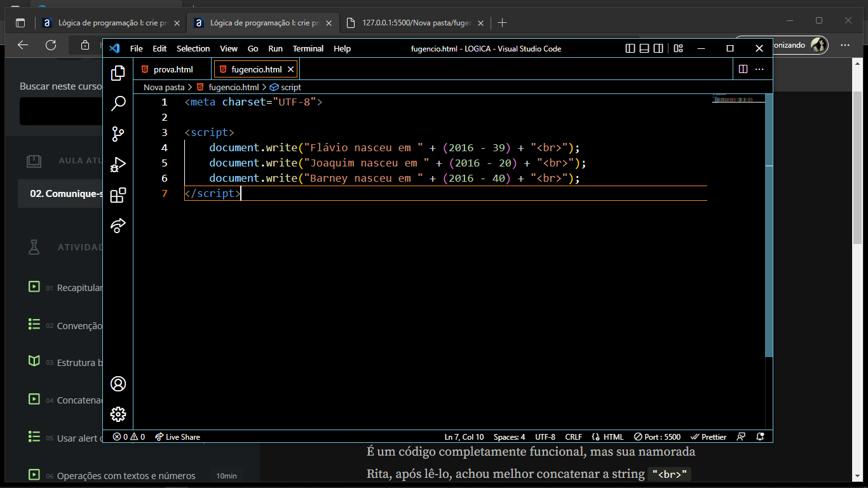Screen dimensions: 868x488
Task: Change end of line sequence CRLF
Action: pos(573,437)
